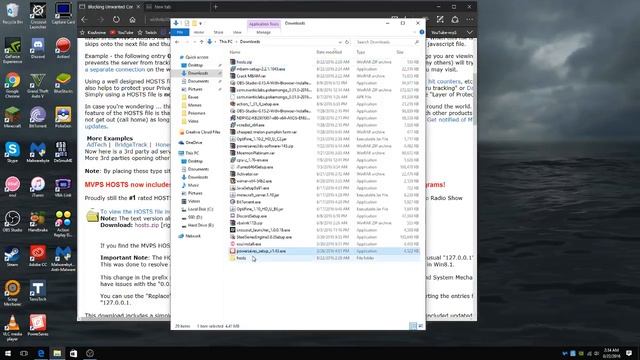This screenshot has width=640, height=360.
Task: Switch File Explorer to large icons view
Action: 420,326
